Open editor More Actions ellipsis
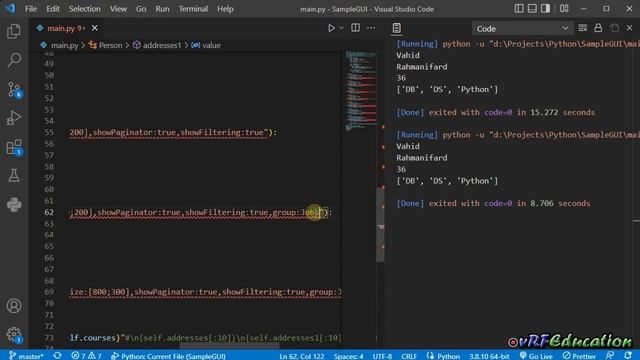The image size is (640, 360). click(x=371, y=28)
